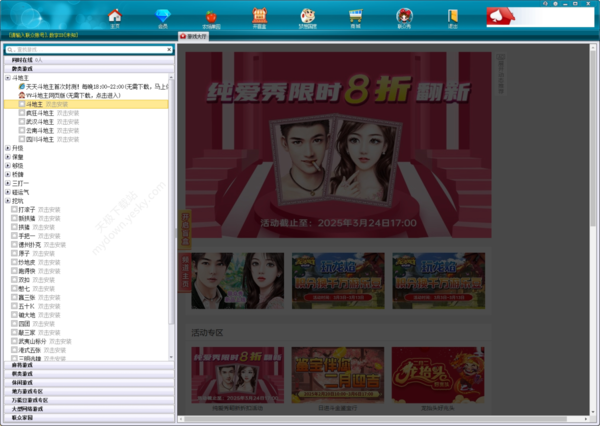600x426 pixels.
Task: Click the 开启盲盒 side button
Action: [185, 229]
